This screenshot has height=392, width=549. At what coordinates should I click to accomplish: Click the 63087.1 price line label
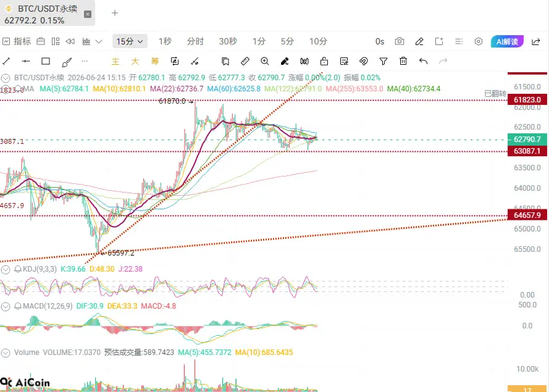[527, 151]
